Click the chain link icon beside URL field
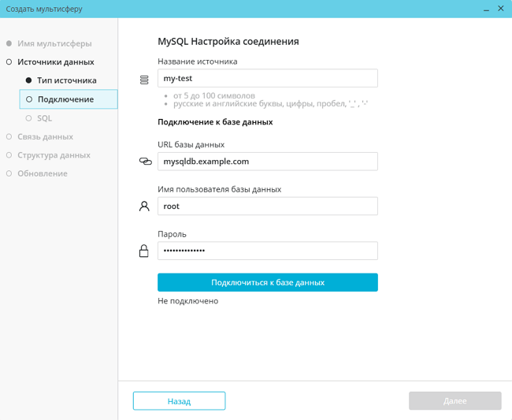The height and width of the screenshot is (420, 512). click(145, 162)
